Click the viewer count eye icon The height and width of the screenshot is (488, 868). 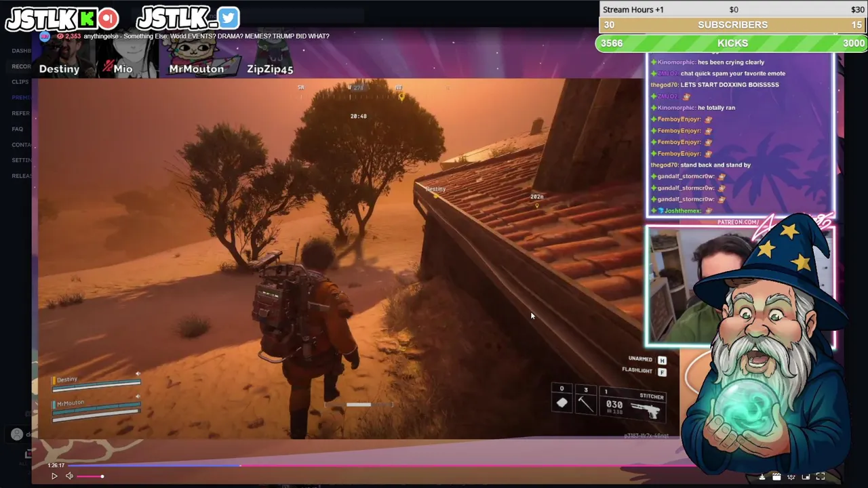pyautogui.click(x=60, y=36)
